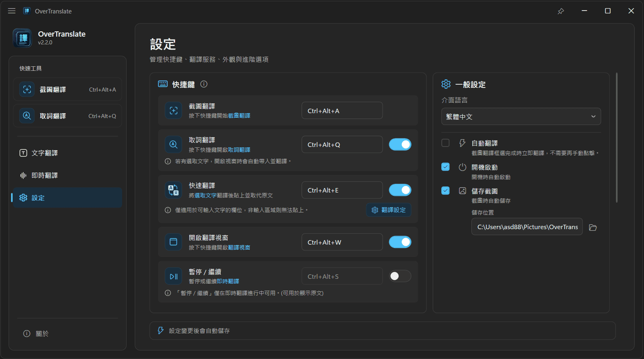
Task: Browse for the 儲存位置 folder
Action: coord(593,228)
